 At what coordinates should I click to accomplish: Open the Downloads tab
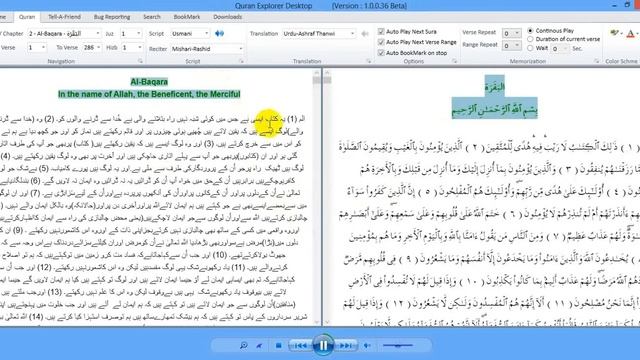[228, 17]
